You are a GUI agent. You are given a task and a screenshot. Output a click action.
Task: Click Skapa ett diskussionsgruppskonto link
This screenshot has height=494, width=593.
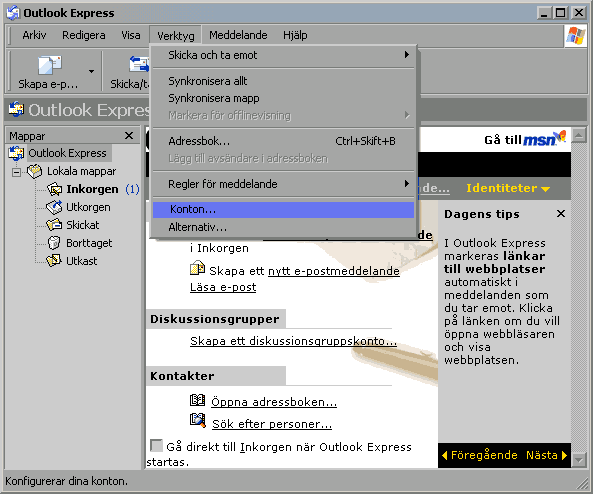click(293, 341)
